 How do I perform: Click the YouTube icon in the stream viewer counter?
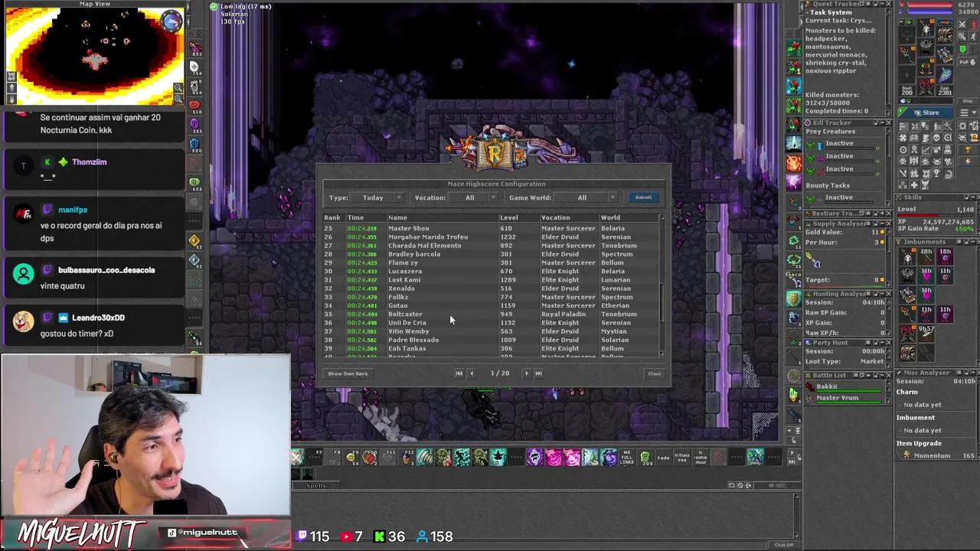tap(346, 536)
